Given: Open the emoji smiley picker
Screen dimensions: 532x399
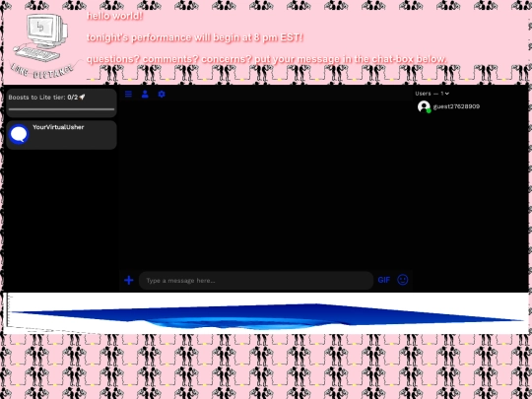Looking at the screenshot, I should (403, 280).
